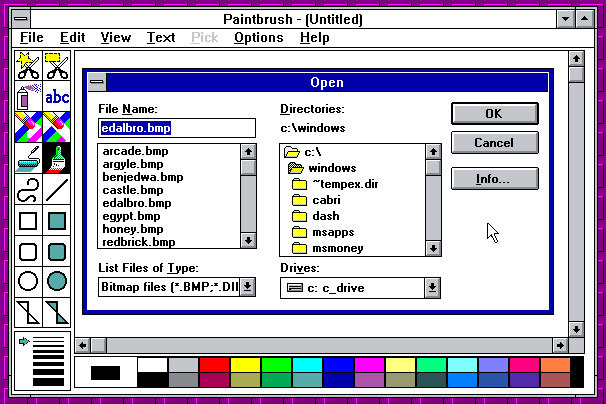Select egypt.bmp in file list
The image size is (606, 404).
tap(131, 216)
